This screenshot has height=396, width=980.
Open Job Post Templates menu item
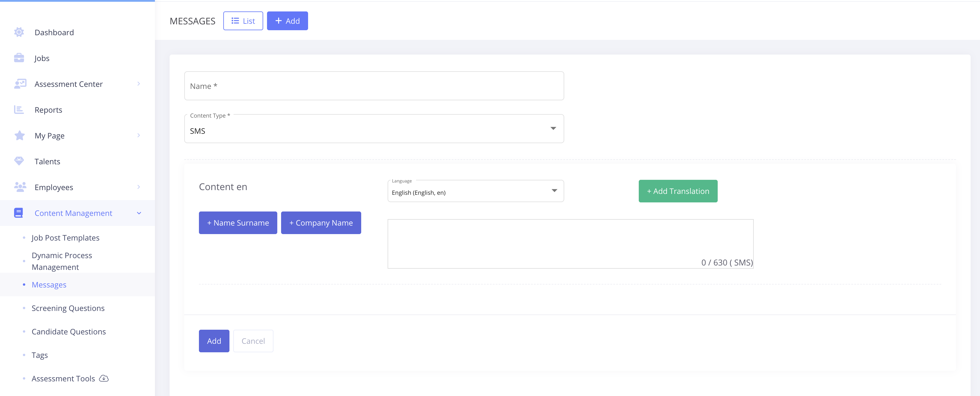point(65,238)
